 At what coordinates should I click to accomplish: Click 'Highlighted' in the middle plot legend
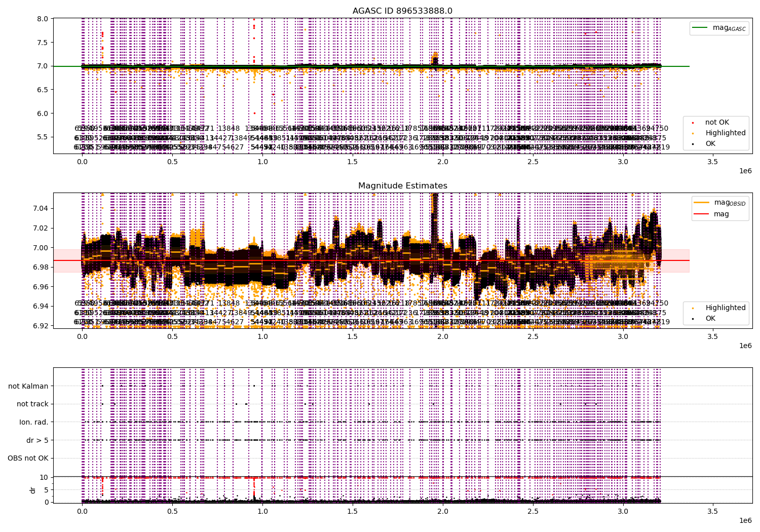(726, 308)
